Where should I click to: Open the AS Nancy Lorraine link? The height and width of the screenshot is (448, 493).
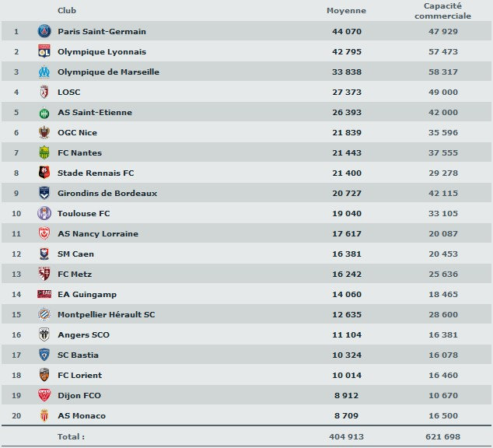(97, 234)
